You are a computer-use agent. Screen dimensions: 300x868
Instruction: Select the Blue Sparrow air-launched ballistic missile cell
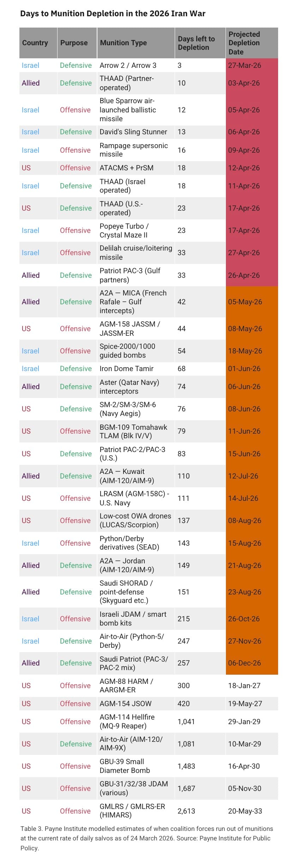128,110
